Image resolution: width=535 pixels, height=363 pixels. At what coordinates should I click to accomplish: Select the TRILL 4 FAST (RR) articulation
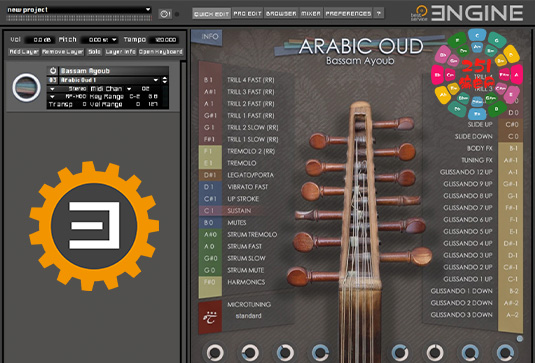pos(251,80)
